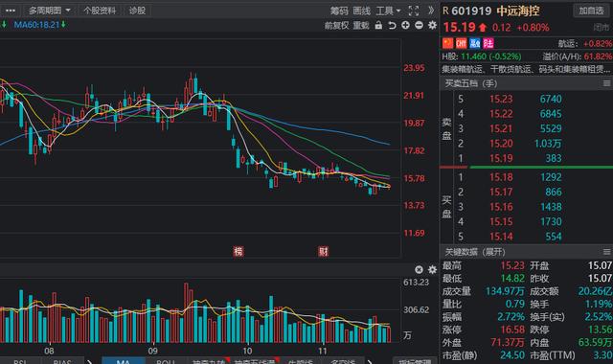Toggle the chart lock icon
The image size is (613, 364).
pos(378,26)
